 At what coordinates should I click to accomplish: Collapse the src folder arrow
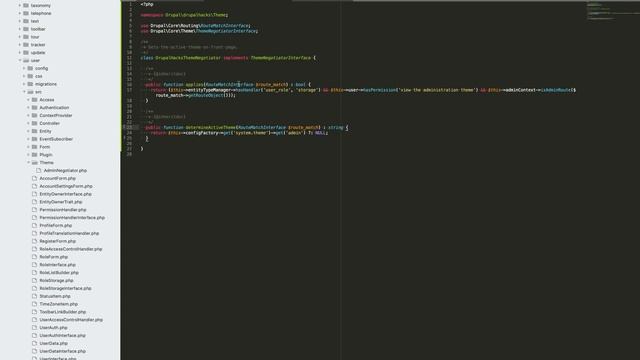pyautogui.click(x=24, y=92)
